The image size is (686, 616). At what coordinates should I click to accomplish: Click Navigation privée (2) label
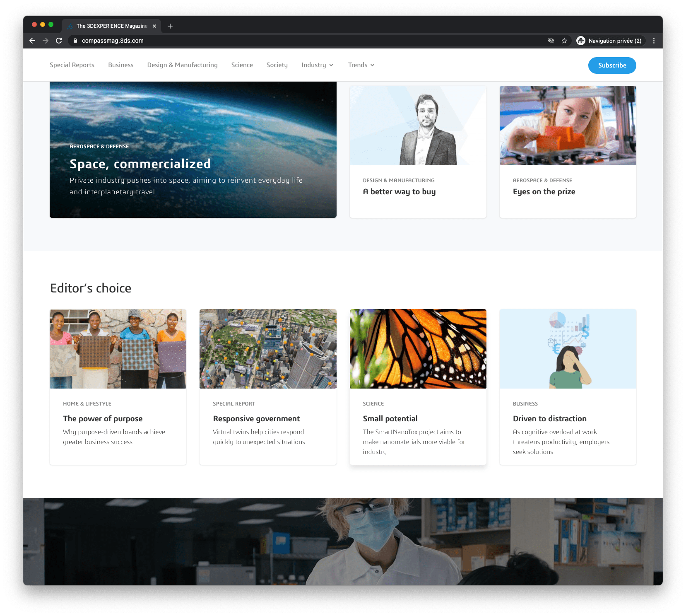pos(615,41)
